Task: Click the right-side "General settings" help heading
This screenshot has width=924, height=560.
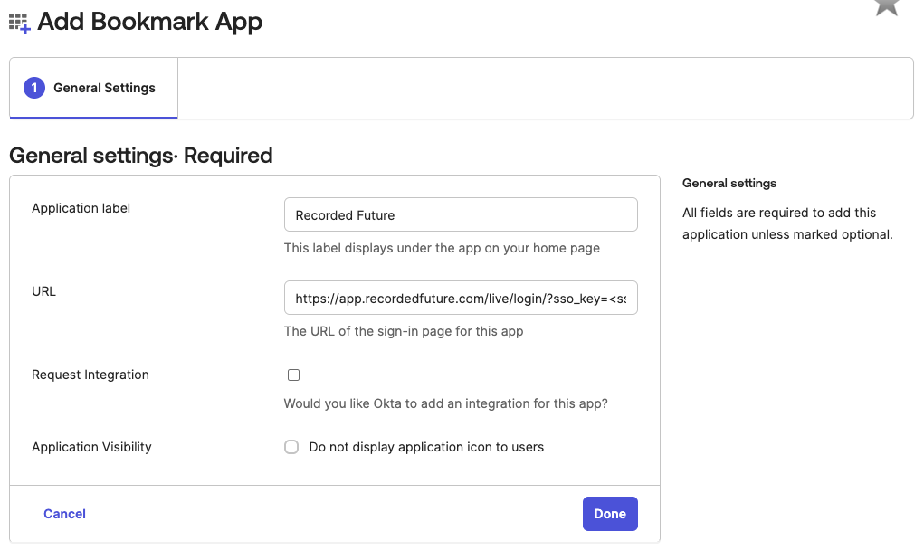Action: (x=729, y=183)
